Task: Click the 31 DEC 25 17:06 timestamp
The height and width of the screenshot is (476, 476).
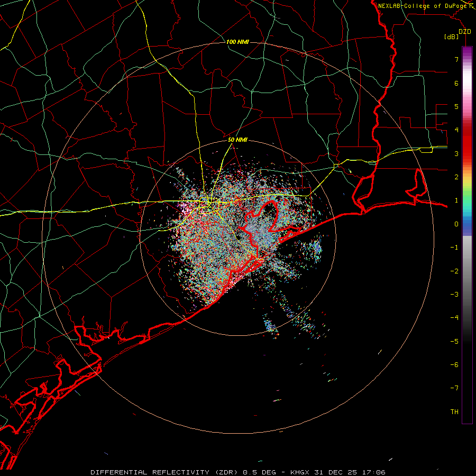Action: coord(349,472)
